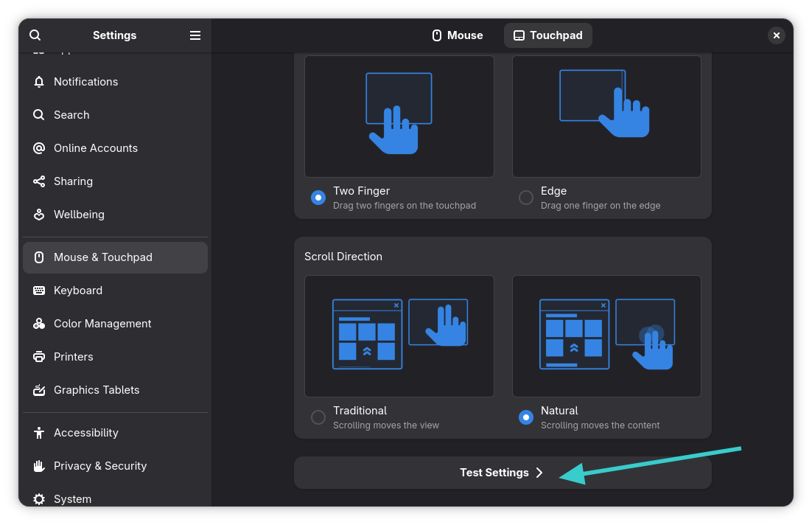The height and width of the screenshot is (525, 812).
Task: Open the System settings gear
Action: 38,498
